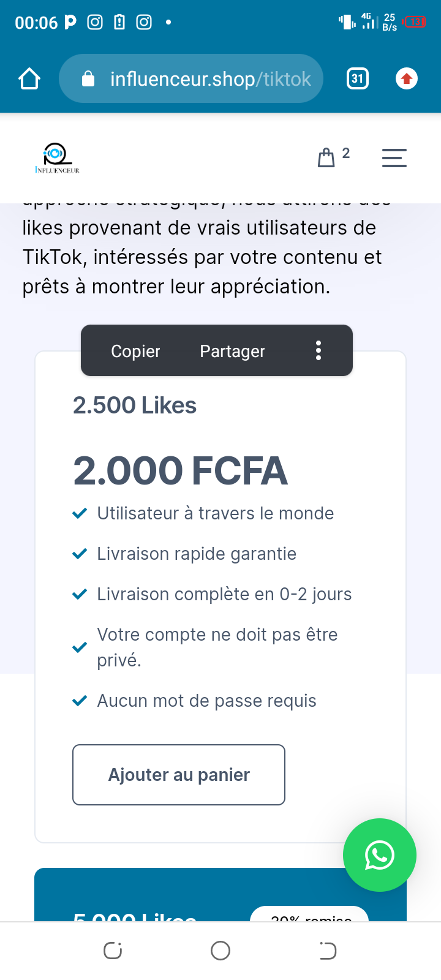Open the shopping bag cart
The height and width of the screenshot is (980, 441).
[326, 158]
